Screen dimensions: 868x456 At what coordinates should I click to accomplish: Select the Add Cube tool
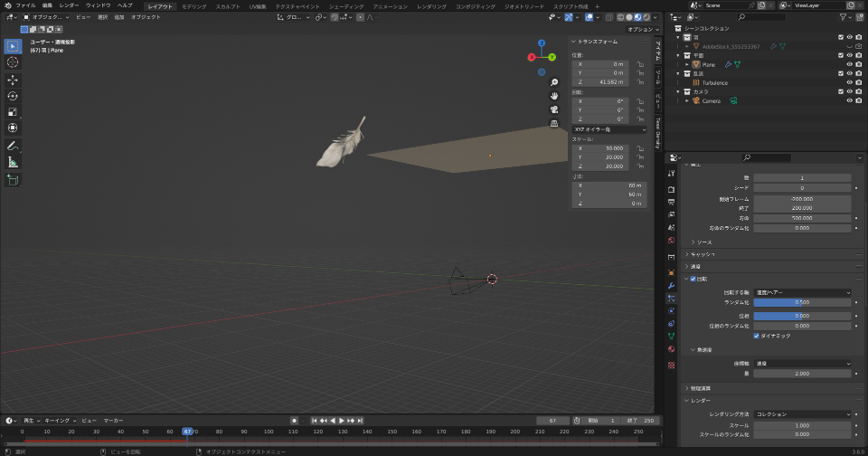click(13, 180)
